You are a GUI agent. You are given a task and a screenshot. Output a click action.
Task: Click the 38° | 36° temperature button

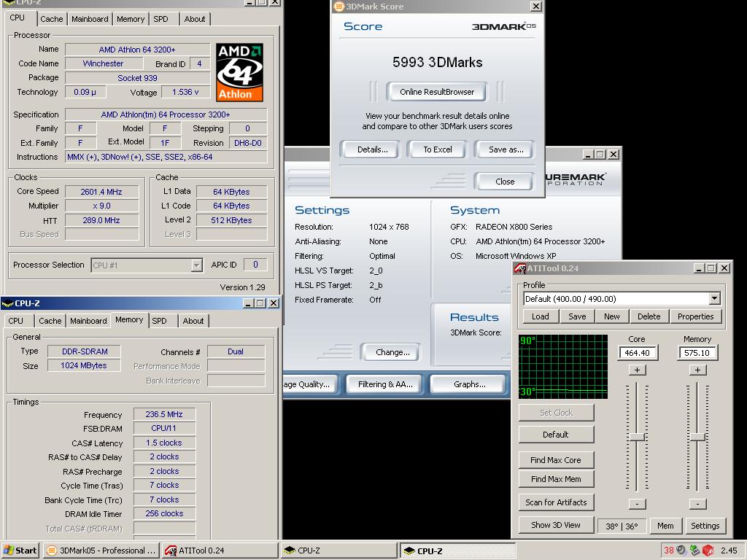[622, 526]
